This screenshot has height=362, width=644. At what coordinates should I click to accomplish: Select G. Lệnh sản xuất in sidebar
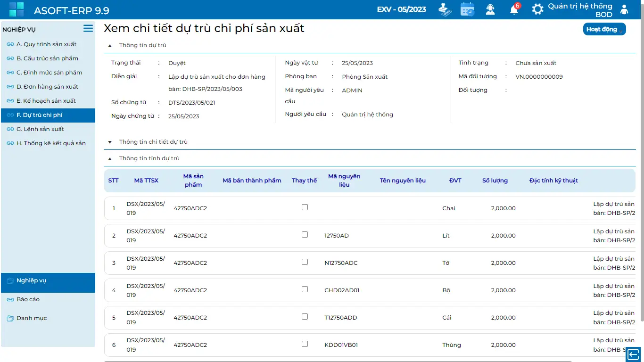click(x=40, y=129)
